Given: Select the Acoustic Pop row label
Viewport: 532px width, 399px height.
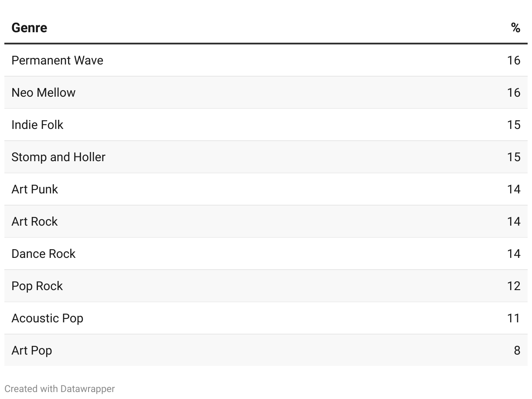Looking at the screenshot, I should [x=47, y=318].
